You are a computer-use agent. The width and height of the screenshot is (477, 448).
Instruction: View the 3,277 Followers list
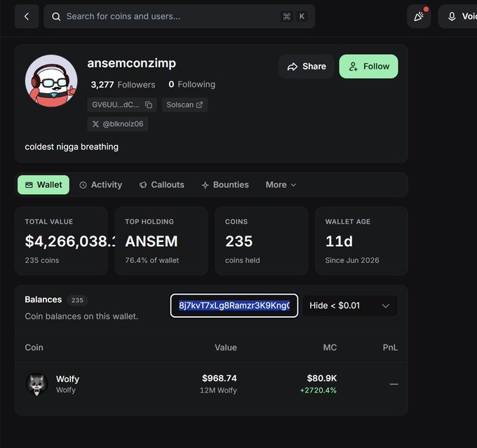click(123, 85)
